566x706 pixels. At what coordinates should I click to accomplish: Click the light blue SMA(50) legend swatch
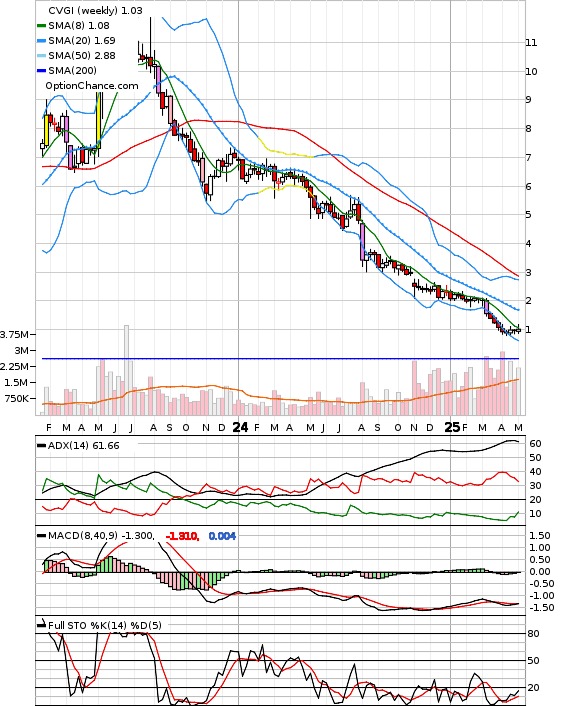(41, 56)
